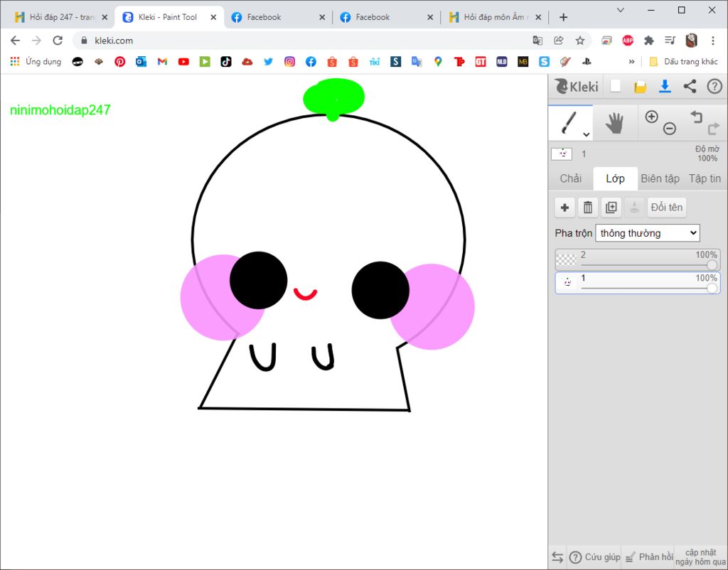Open a new browser tab
Viewport: 728px width, 570px height.
click(x=563, y=17)
